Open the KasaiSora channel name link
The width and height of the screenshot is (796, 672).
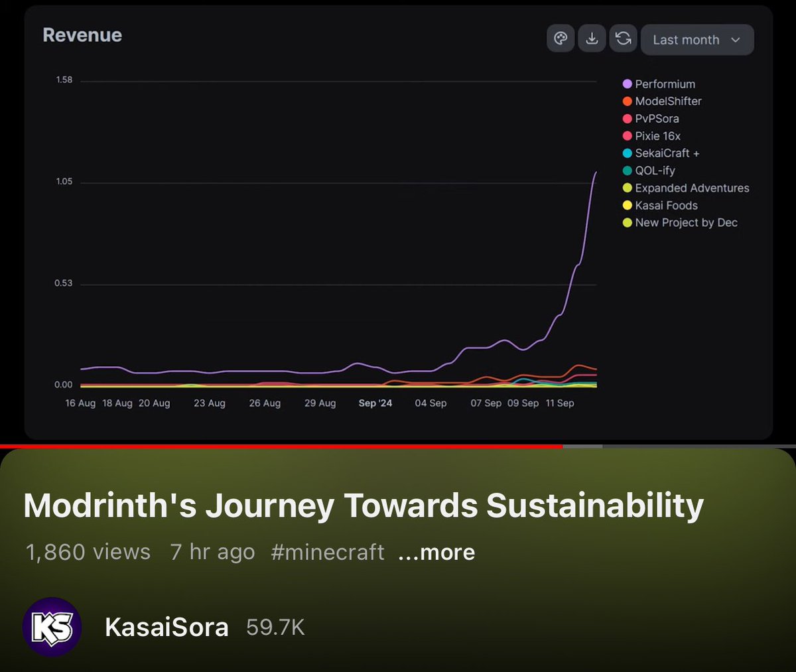tap(166, 627)
